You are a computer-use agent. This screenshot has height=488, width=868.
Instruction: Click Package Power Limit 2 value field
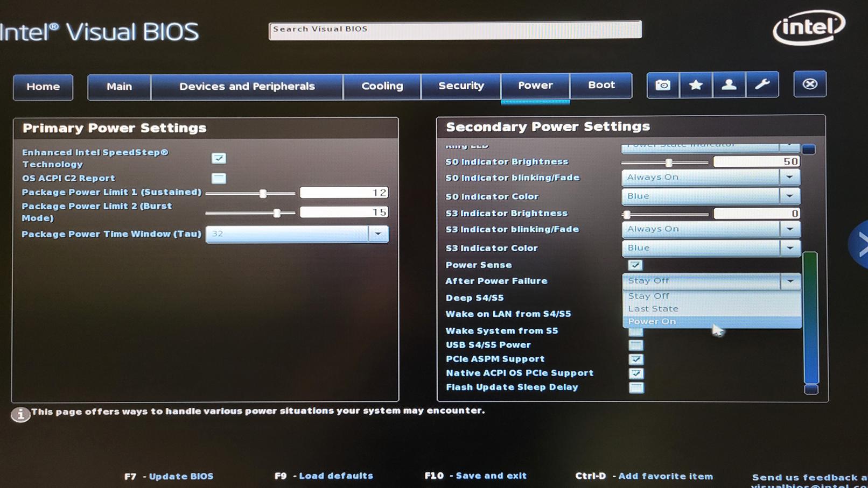click(x=344, y=212)
